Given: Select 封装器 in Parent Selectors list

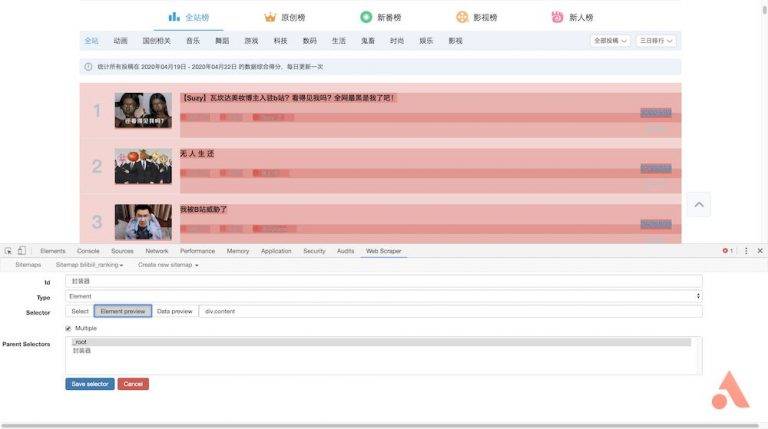Looking at the screenshot, I should [x=381, y=351].
